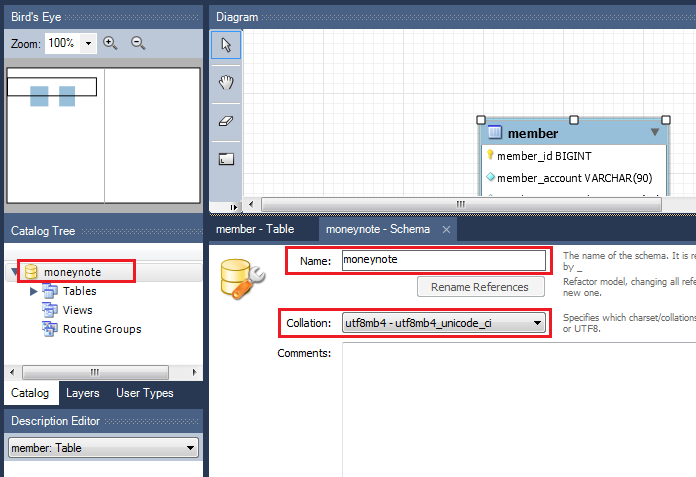Image resolution: width=696 pixels, height=477 pixels.
Task: Click the zoom in magnifier icon
Action: pyautogui.click(x=111, y=43)
